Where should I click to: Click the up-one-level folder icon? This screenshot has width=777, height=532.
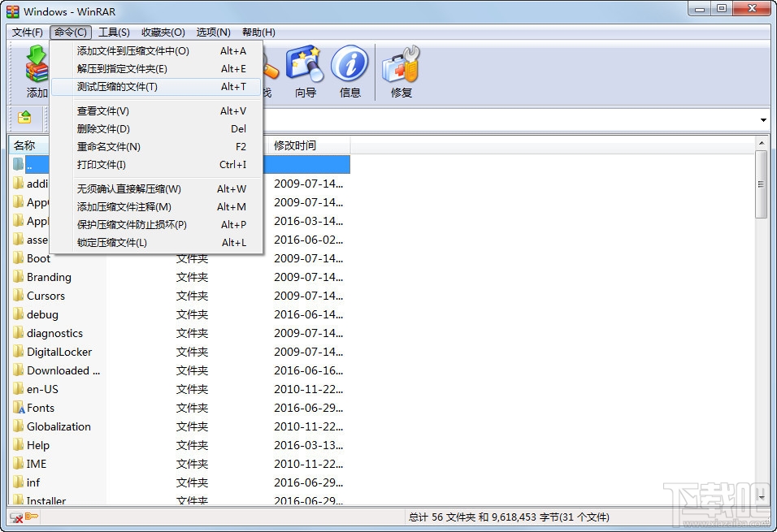[27, 119]
